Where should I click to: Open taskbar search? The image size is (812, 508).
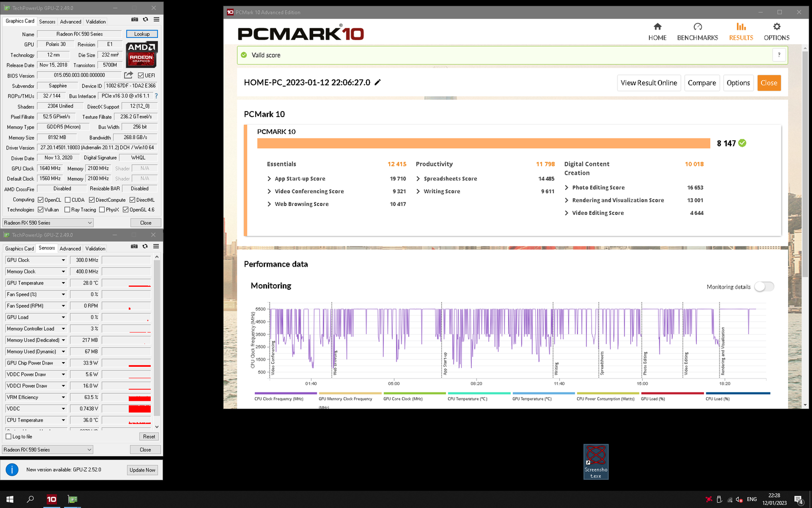coord(31,499)
